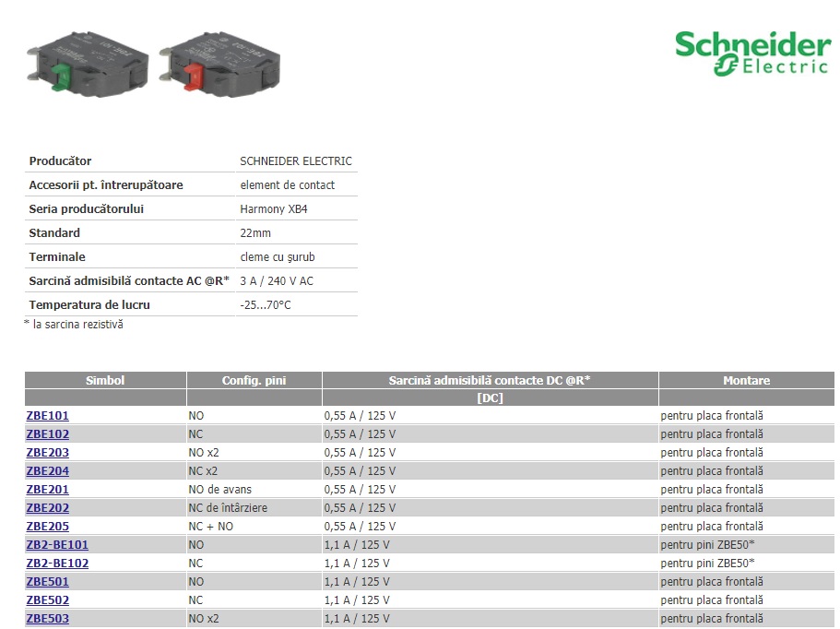840x629 pixels.
Task: Select the 'cleme cu şurub' terminal value
Action: point(278,257)
